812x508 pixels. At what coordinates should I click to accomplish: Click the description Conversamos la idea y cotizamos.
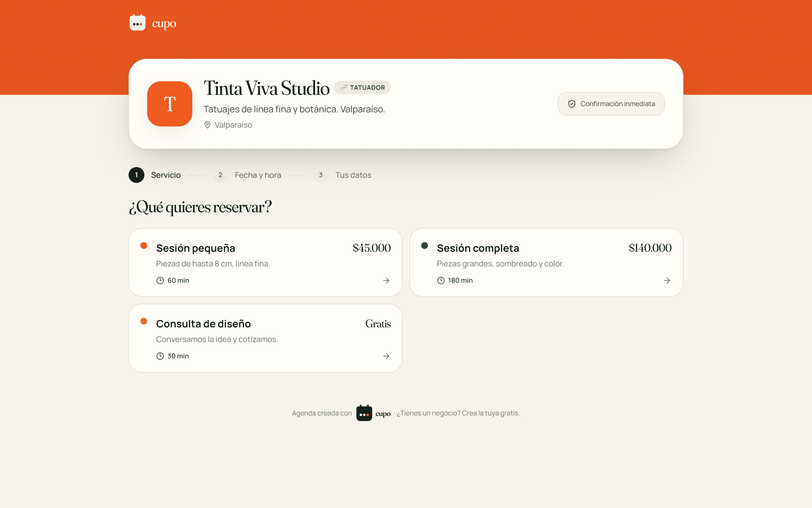[217, 339]
